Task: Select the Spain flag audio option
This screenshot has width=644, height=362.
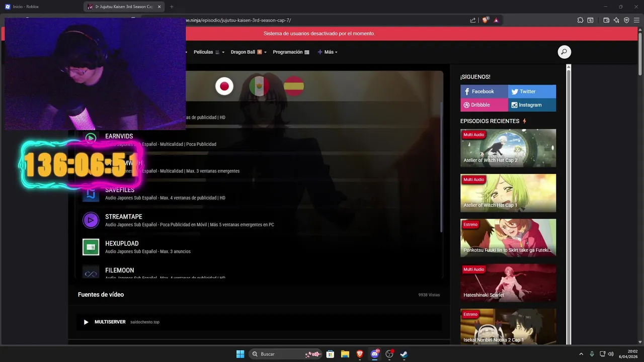Action: (294, 86)
